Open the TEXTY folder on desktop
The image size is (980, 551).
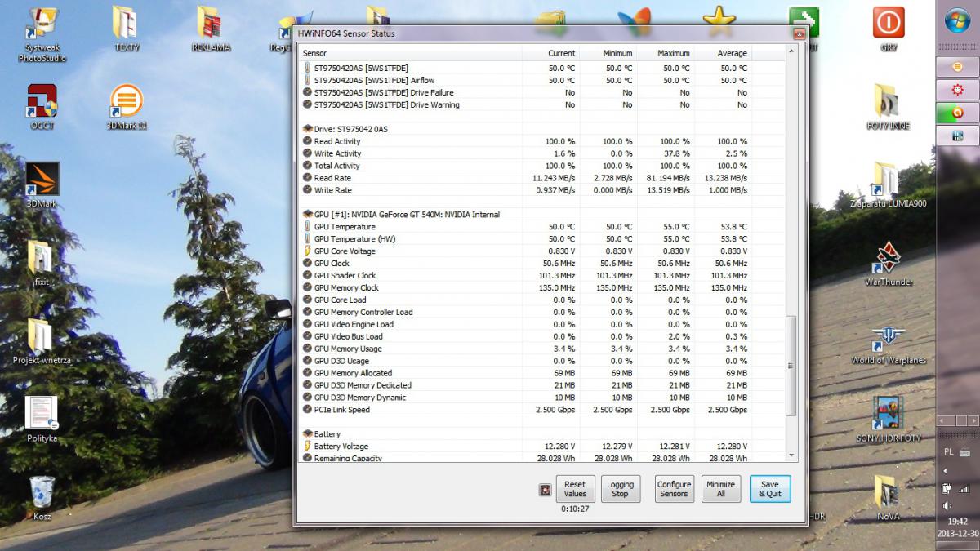[x=126, y=29]
